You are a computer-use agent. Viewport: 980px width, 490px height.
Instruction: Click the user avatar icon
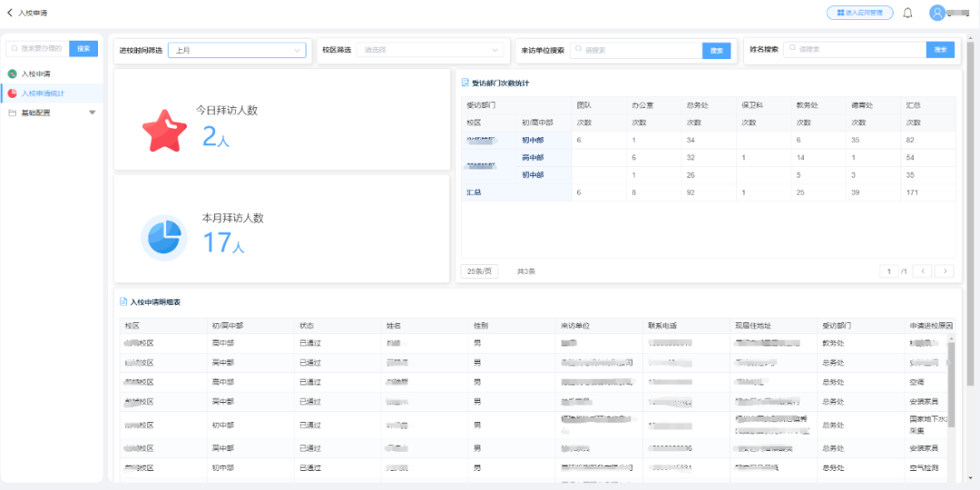pyautogui.click(x=937, y=13)
